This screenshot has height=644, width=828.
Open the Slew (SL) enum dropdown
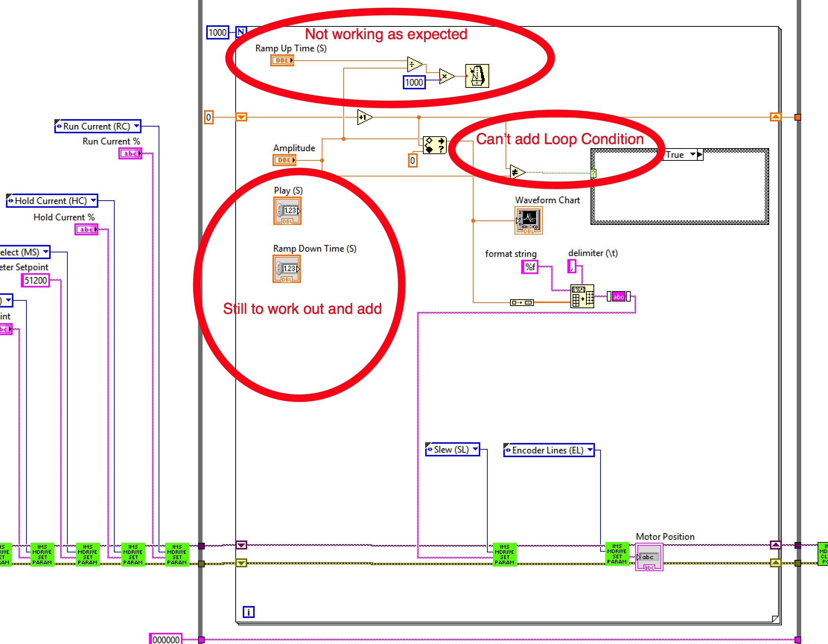[475, 449]
